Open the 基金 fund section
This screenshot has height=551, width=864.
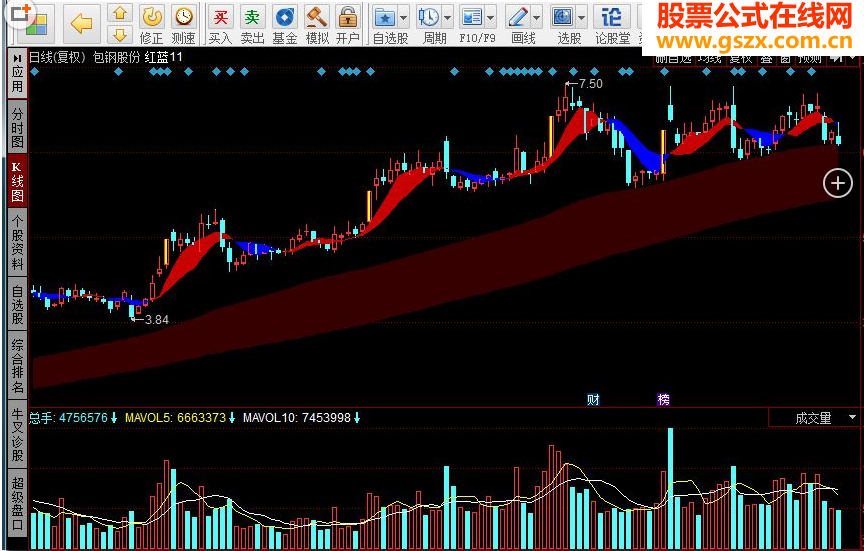tap(284, 25)
